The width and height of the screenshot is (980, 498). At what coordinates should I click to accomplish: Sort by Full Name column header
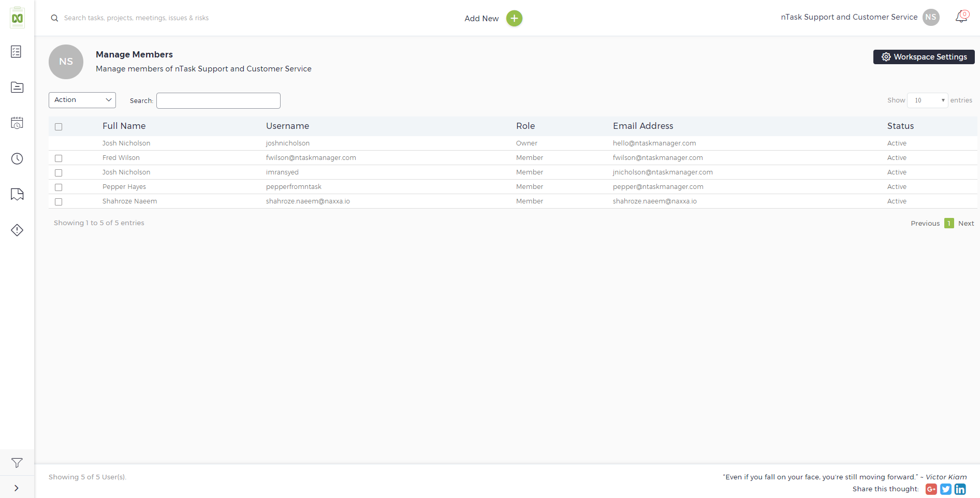coord(124,126)
